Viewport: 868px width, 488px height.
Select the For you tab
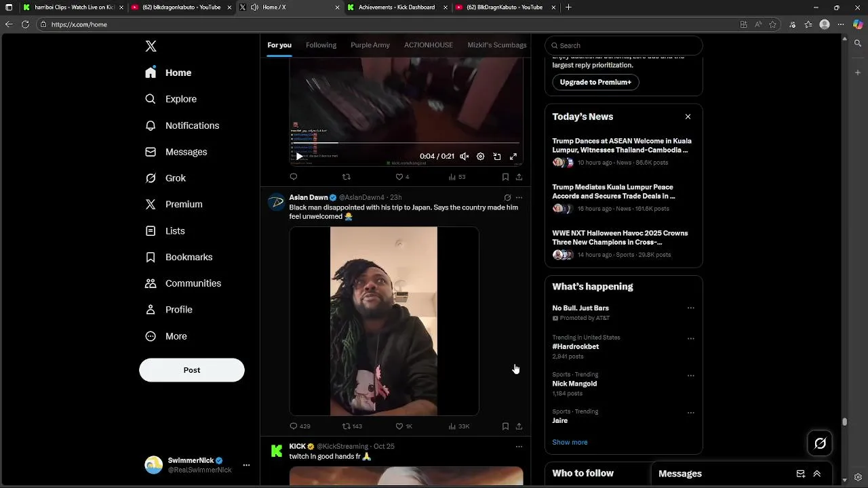(279, 45)
